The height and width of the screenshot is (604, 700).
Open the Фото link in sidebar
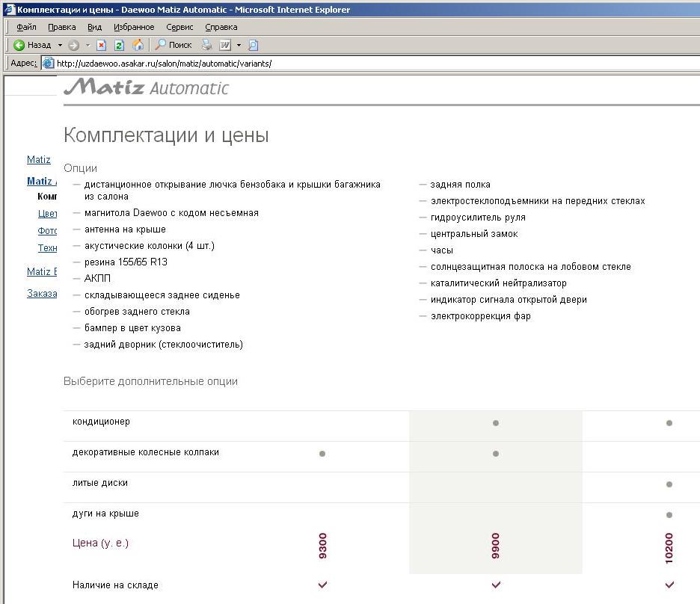pyautogui.click(x=48, y=231)
